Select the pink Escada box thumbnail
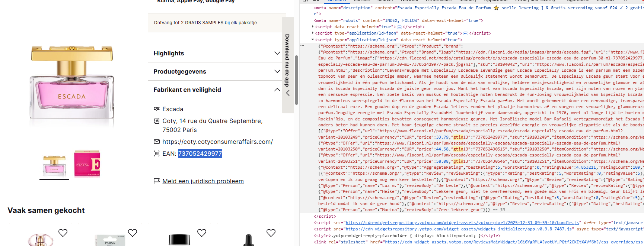Screen dimensions: 644x246 (87, 164)
